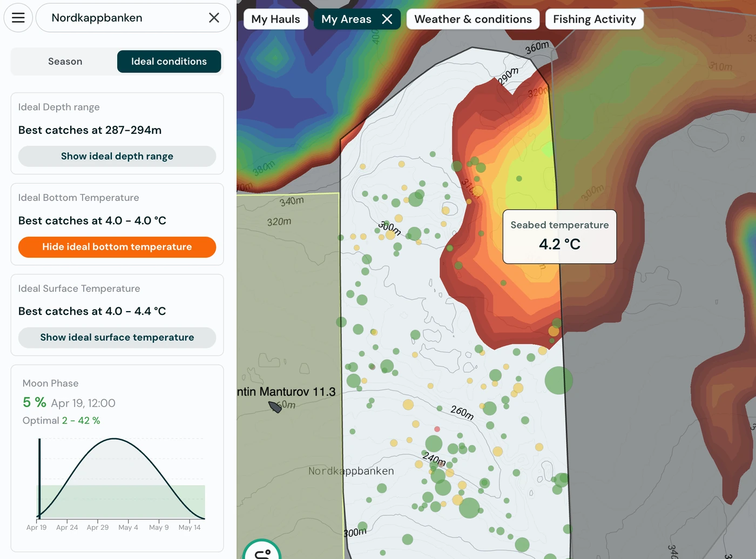Click the small red haul dot
This screenshot has height=559, width=756.
tap(437, 429)
